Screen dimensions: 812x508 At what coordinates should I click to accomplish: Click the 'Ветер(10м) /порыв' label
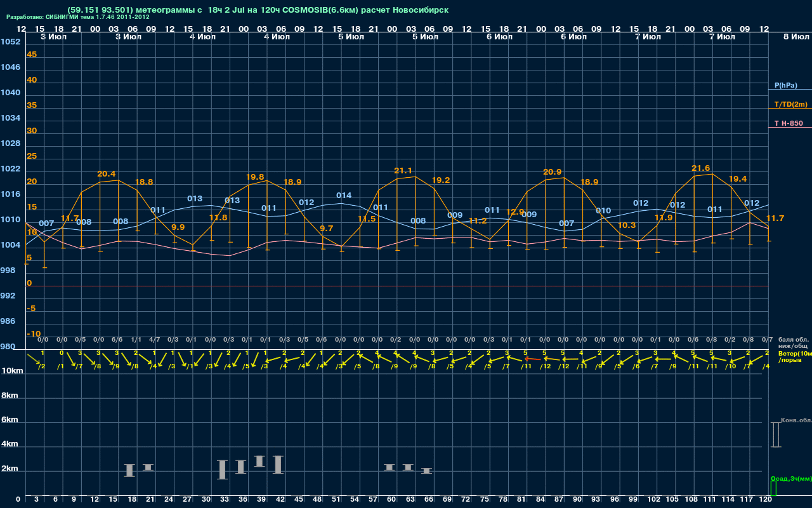point(795,356)
